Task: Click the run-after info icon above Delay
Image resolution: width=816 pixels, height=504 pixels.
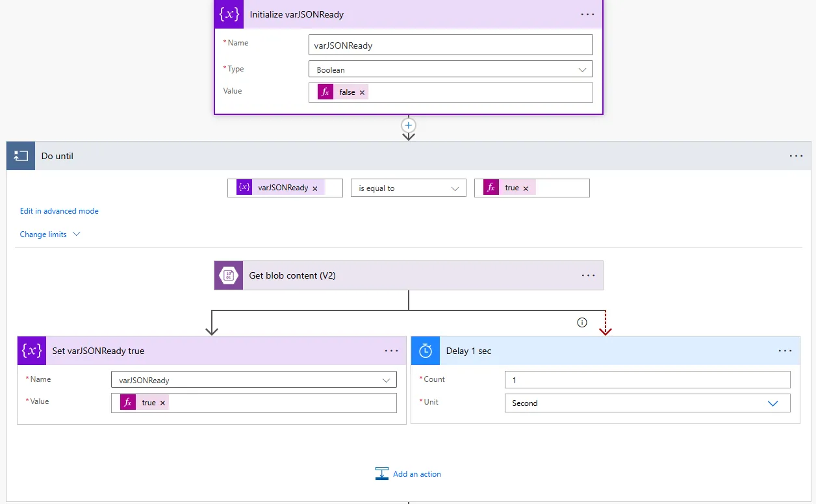Action: click(x=582, y=322)
